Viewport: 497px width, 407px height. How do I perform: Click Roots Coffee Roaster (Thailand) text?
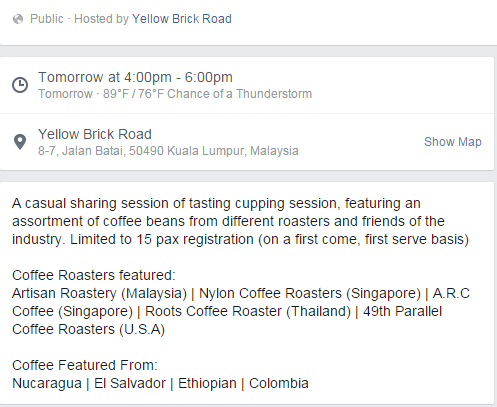pyautogui.click(x=248, y=311)
